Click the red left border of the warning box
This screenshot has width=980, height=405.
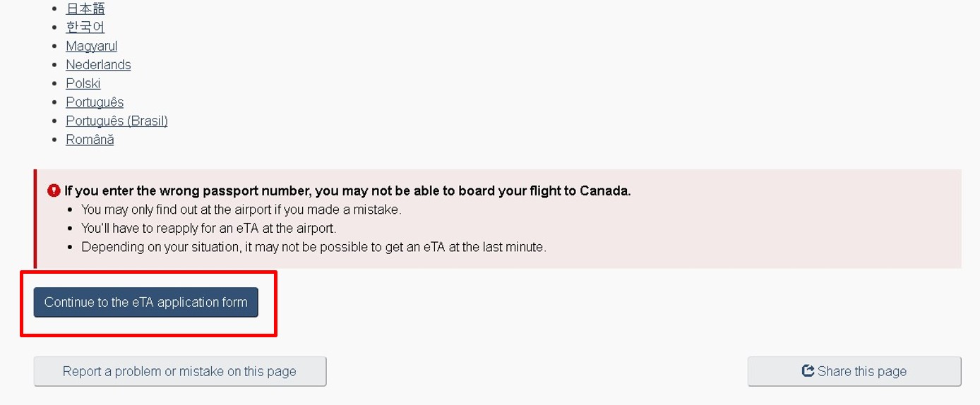(35, 219)
